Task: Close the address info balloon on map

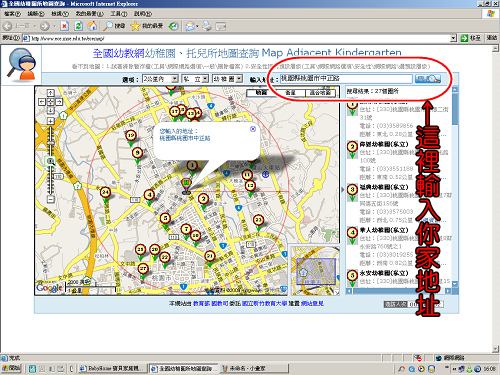Action: coord(253,129)
